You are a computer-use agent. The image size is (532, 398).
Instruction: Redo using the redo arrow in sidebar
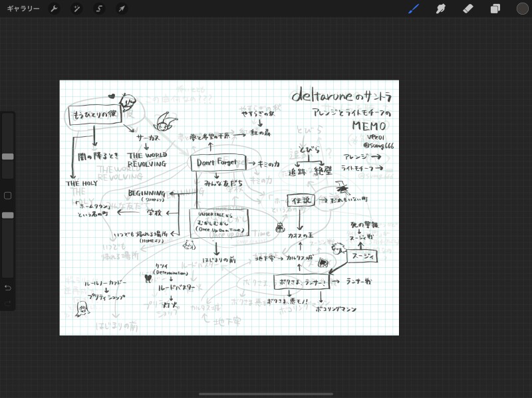tap(8, 303)
